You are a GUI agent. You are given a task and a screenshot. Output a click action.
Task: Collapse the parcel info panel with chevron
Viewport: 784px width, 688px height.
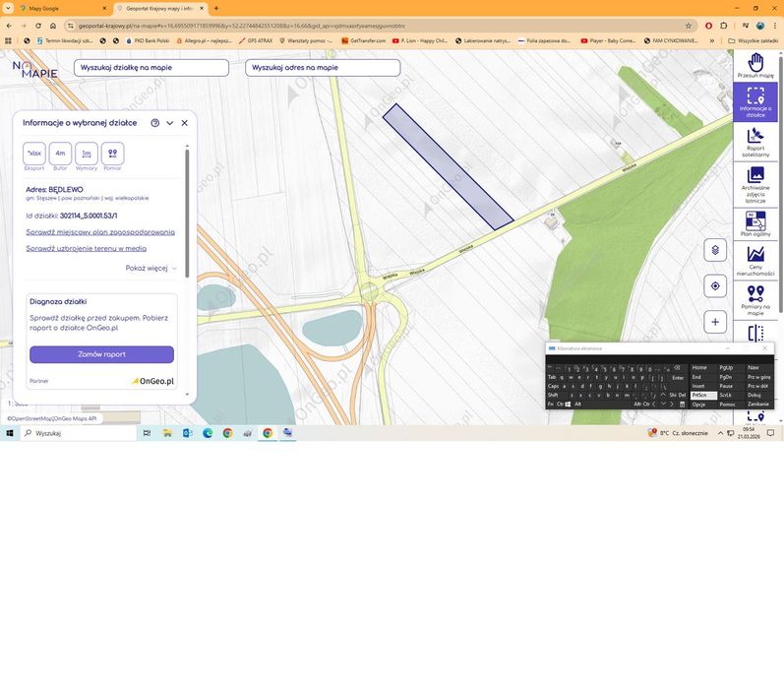click(170, 123)
